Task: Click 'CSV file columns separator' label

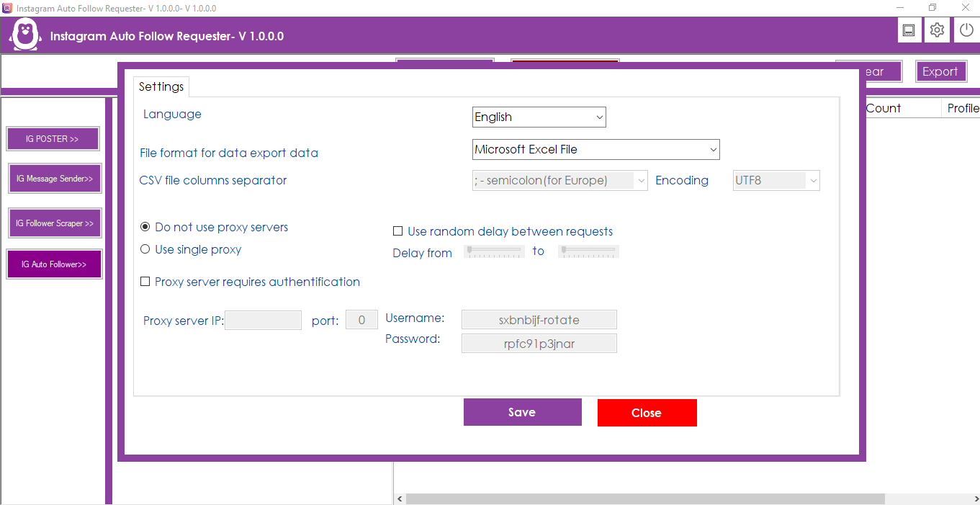Action: pyautogui.click(x=213, y=180)
